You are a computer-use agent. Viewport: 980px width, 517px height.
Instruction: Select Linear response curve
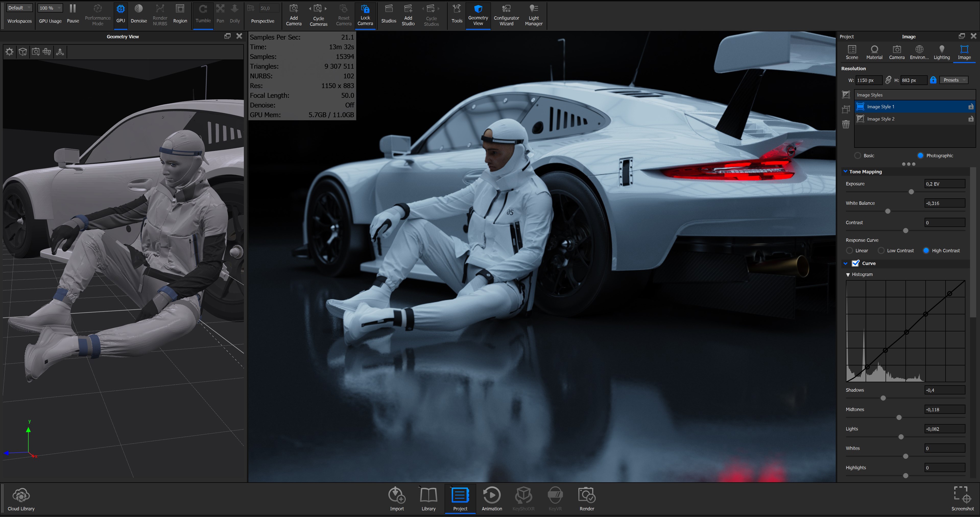click(x=850, y=251)
